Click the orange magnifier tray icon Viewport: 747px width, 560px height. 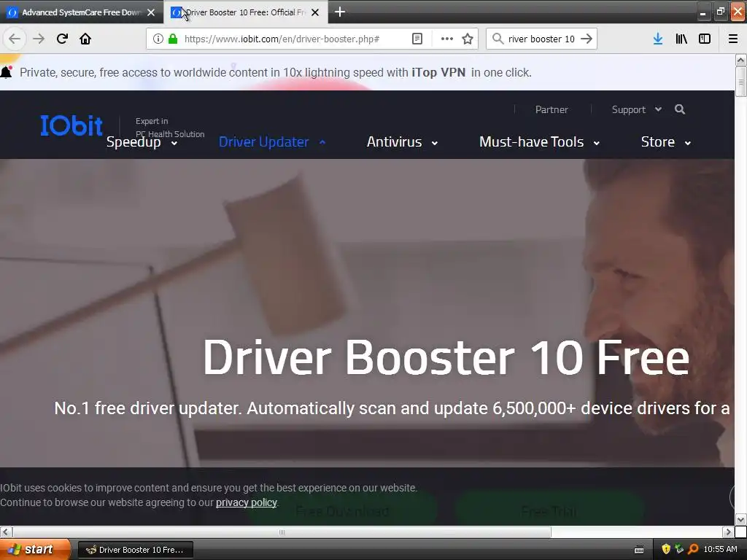(x=693, y=549)
